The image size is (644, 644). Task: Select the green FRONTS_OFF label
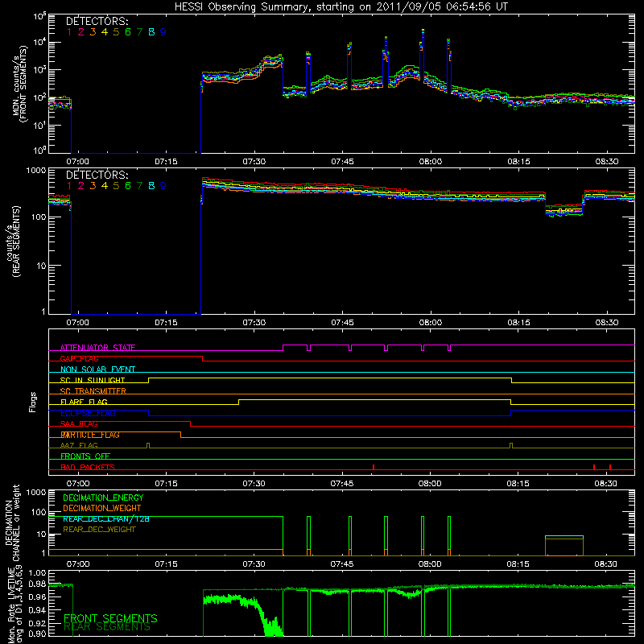coord(85,456)
